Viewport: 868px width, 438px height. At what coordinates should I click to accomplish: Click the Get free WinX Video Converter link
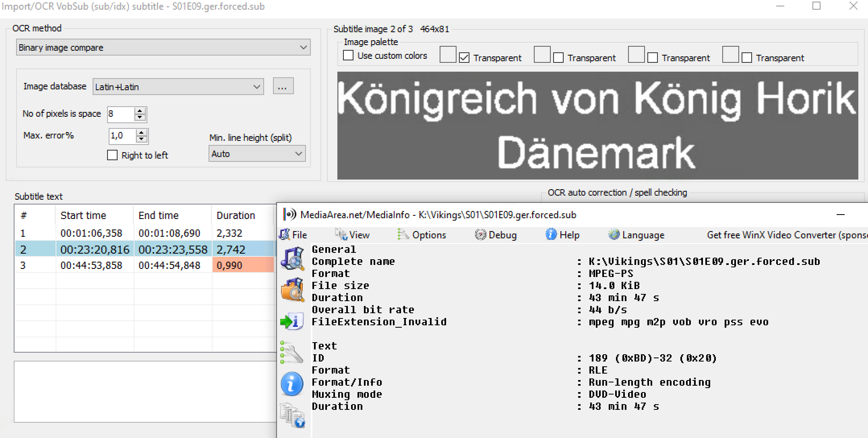click(x=787, y=235)
